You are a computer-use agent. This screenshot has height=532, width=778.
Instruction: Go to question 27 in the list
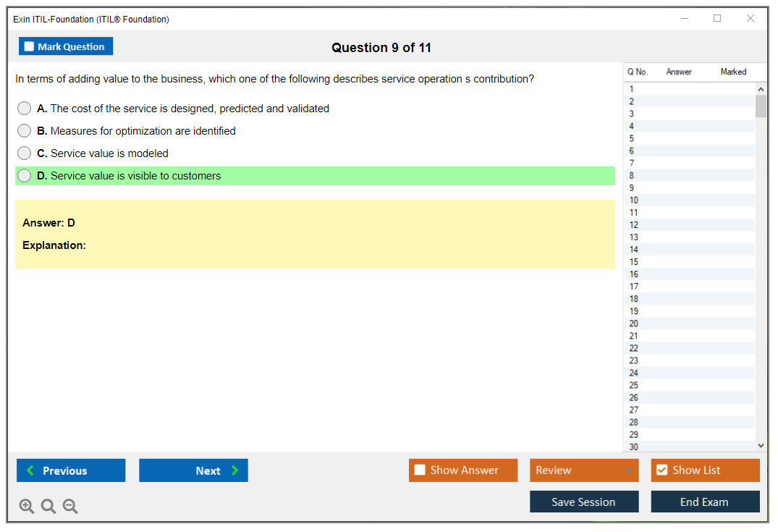coord(634,410)
